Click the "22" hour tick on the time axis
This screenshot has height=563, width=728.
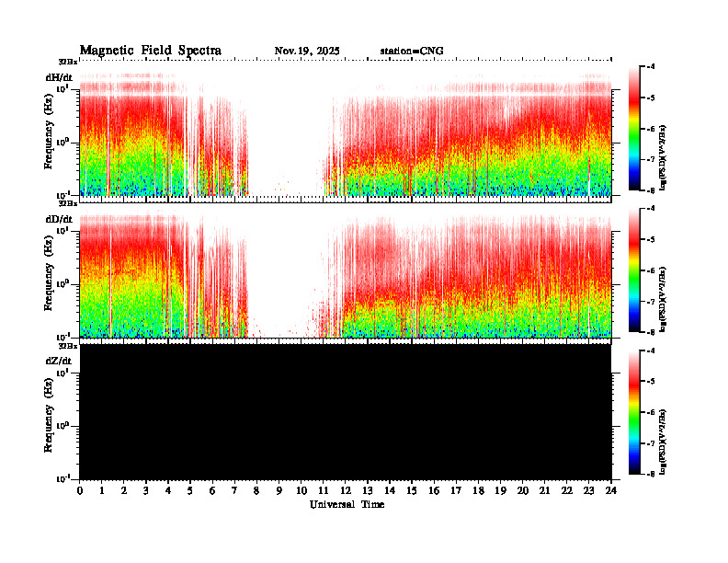tap(567, 491)
